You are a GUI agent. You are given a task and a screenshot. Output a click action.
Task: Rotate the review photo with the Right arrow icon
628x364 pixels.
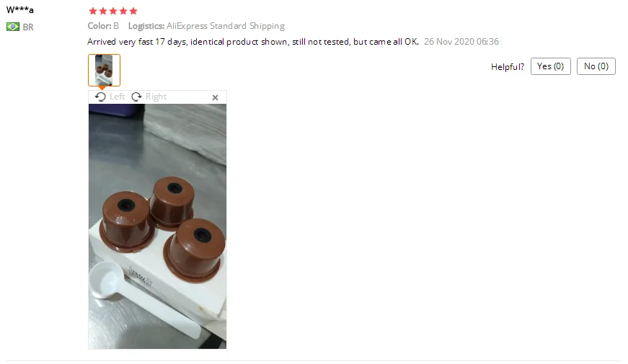click(x=136, y=97)
